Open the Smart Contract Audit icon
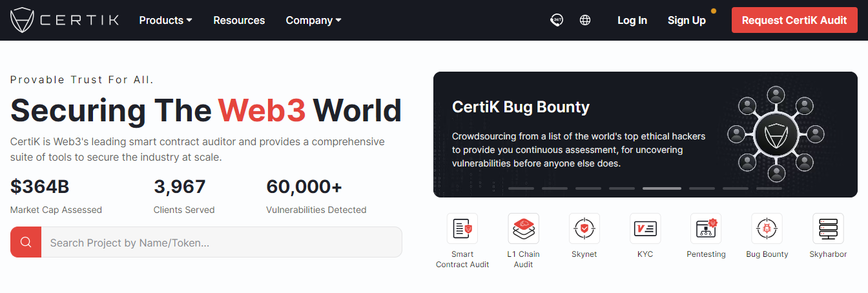The height and width of the screenshot is (293, 868). click(462, 228)
